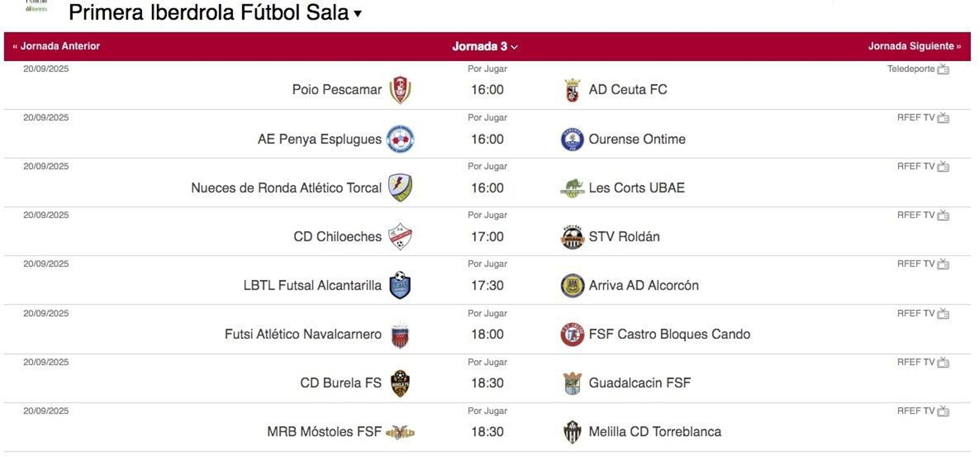Select the CD Chiloeches club badge
Viewport: 980px width, 457px height.
coord(401,236)
